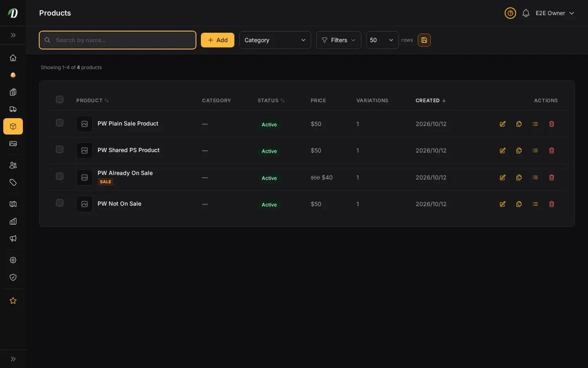Image resolution: width=588 pixels, height=368 pixels.
Task: Click the Add product button
Action: point(218,40)
